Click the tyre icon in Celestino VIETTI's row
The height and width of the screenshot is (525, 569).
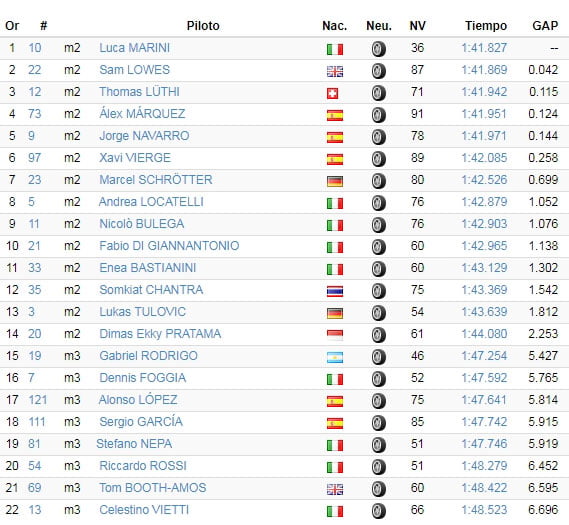378,511
